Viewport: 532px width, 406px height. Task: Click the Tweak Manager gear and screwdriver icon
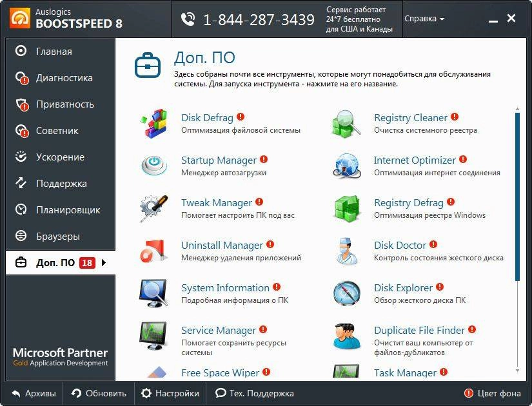point(154,208)
